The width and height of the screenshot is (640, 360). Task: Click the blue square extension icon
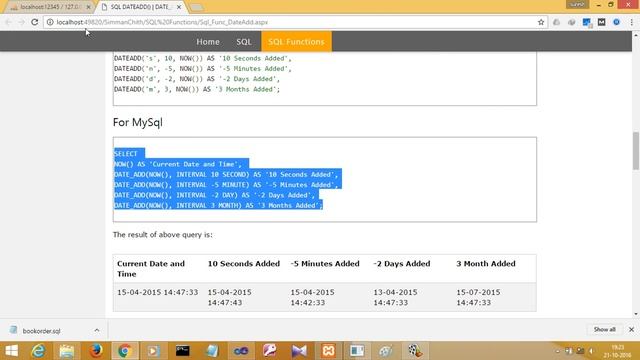click(x=587, y=22)
